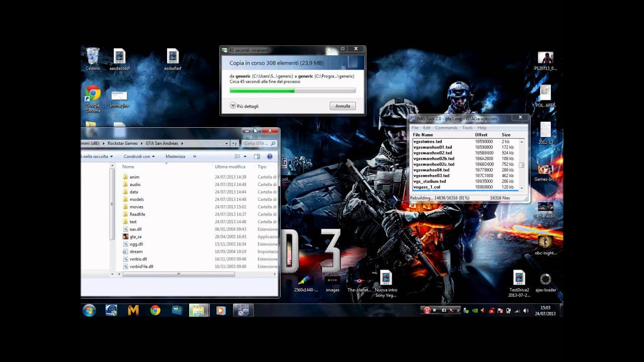Select the P120713_0... desktop image icon
The image size is (644, 362).
[x=545, y=61]
